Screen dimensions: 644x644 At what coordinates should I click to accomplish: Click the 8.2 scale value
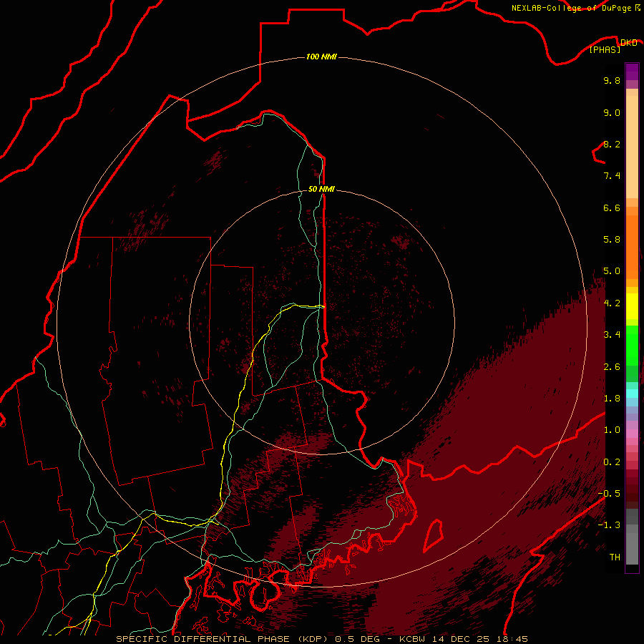click(612, 144)
